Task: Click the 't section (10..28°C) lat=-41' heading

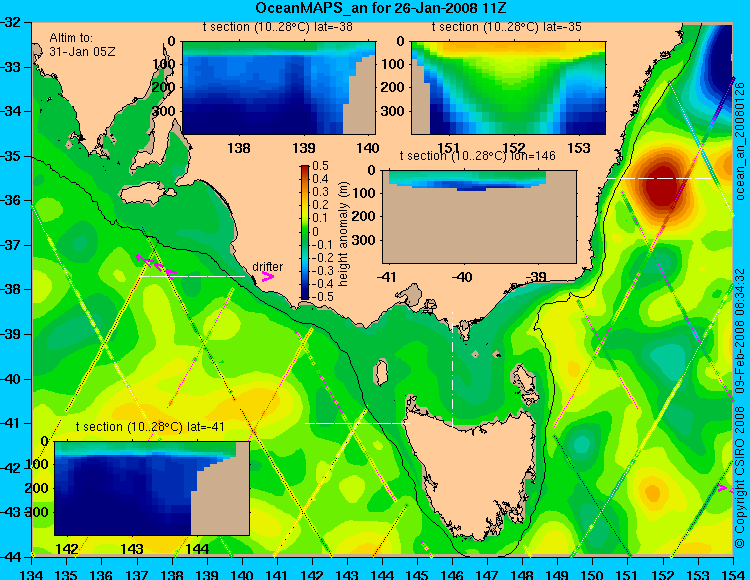Action: [x=150, y=427]
